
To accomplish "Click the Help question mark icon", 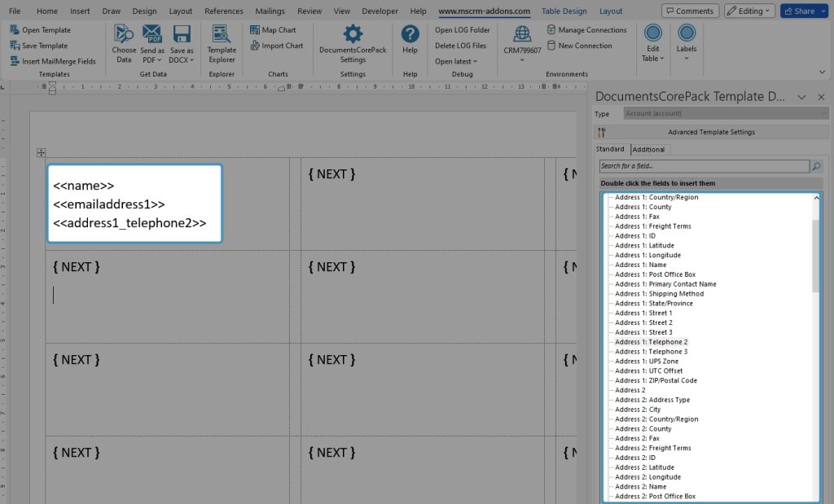I will tap(410, 34).
